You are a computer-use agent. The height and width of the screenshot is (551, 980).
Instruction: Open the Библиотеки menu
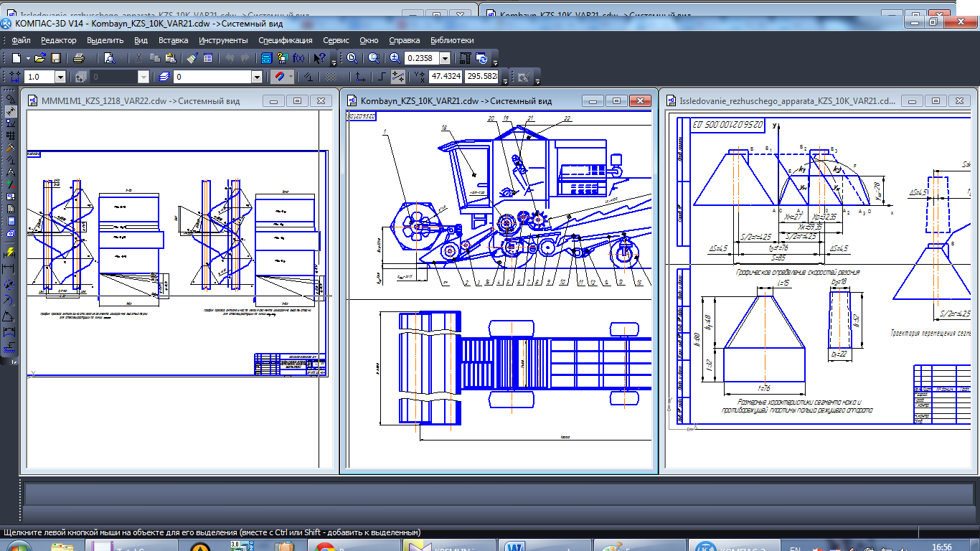(x=452, y=40)
